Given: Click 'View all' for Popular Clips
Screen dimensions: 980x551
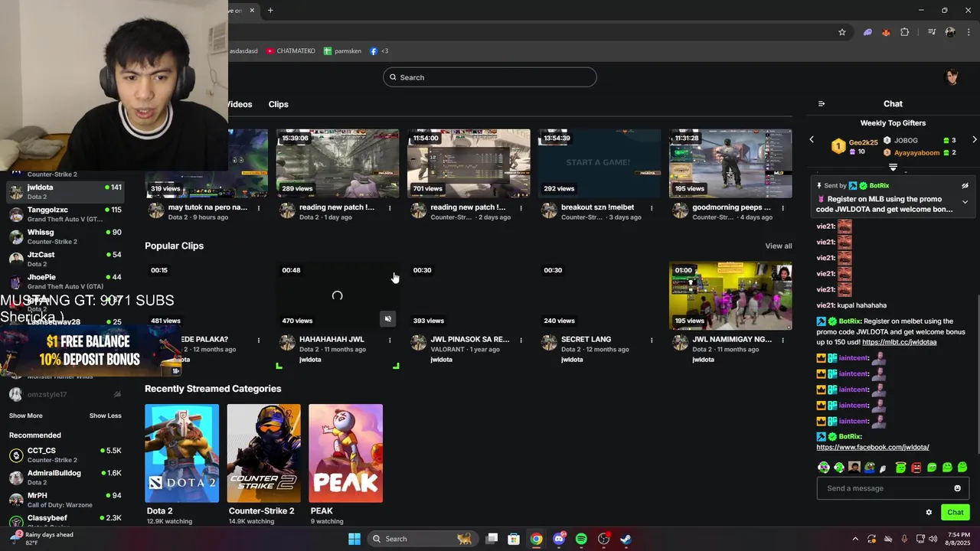Looking at the screenshot, I should click(778, 246).
